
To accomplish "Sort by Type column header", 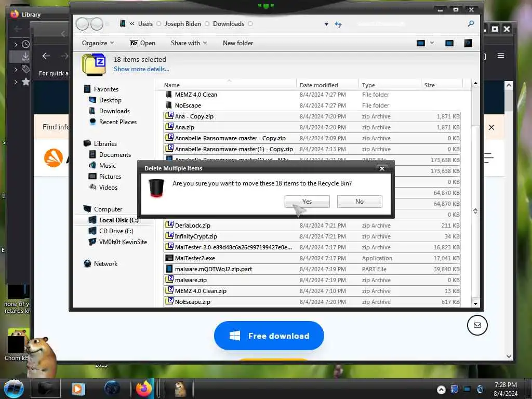I will [x=368, y=85].
